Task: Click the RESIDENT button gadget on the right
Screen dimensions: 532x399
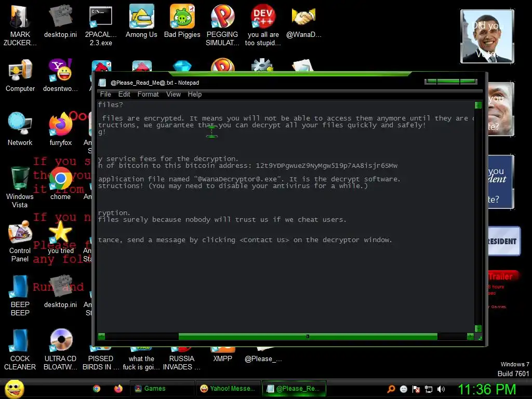Action: click(504, 241)
